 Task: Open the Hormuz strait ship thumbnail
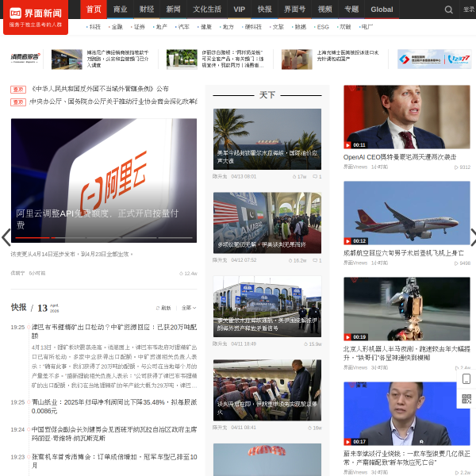click(267, 139)
